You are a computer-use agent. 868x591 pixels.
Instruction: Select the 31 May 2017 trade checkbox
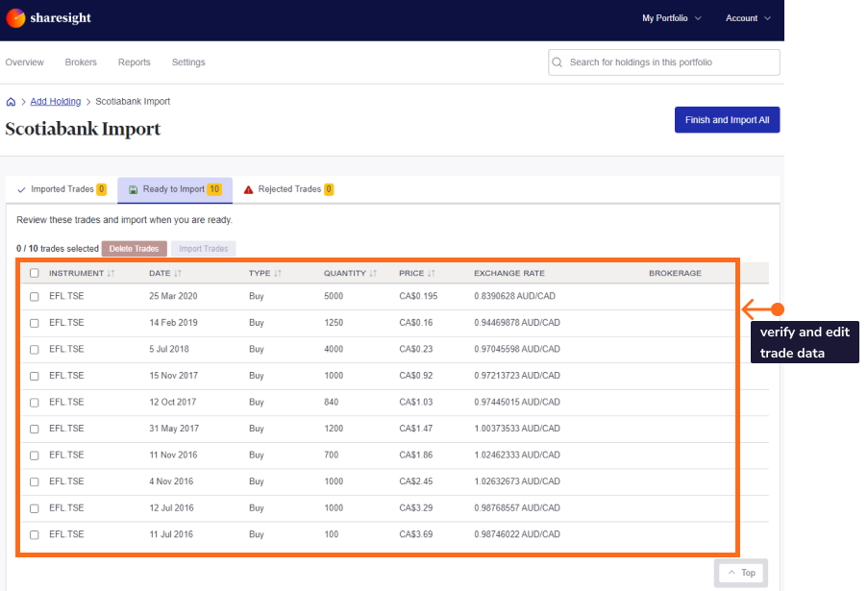(x=35, y=429)
